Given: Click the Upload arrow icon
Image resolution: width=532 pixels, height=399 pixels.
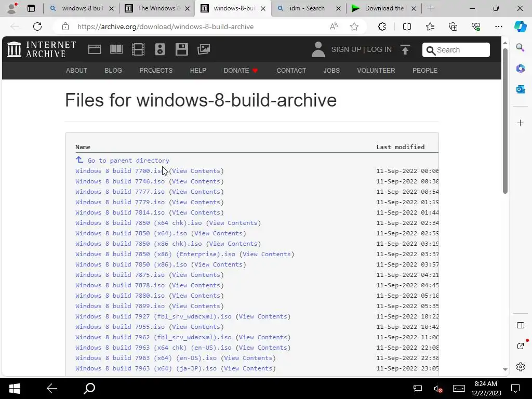Looking at the screenshot, I should (x=405, y=49).
